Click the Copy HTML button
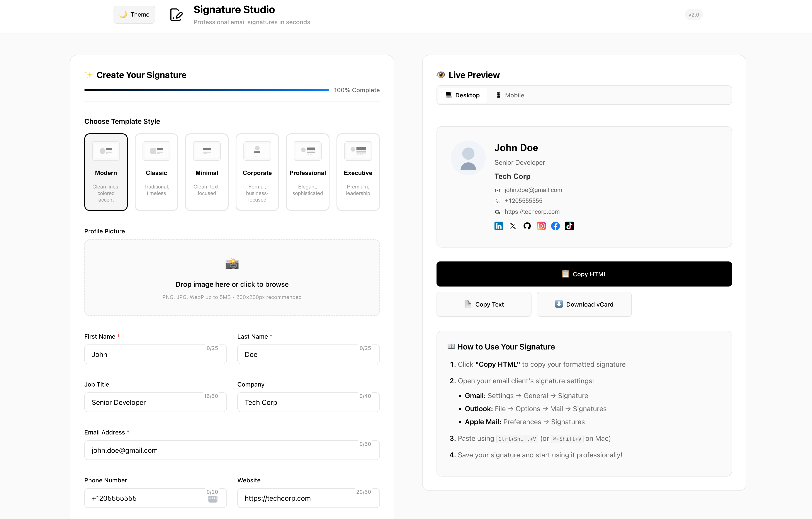 click(584, 274)
